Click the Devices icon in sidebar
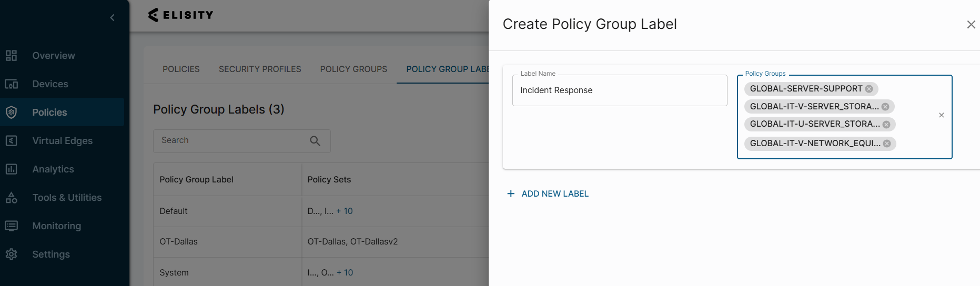 tap(12, 84)
